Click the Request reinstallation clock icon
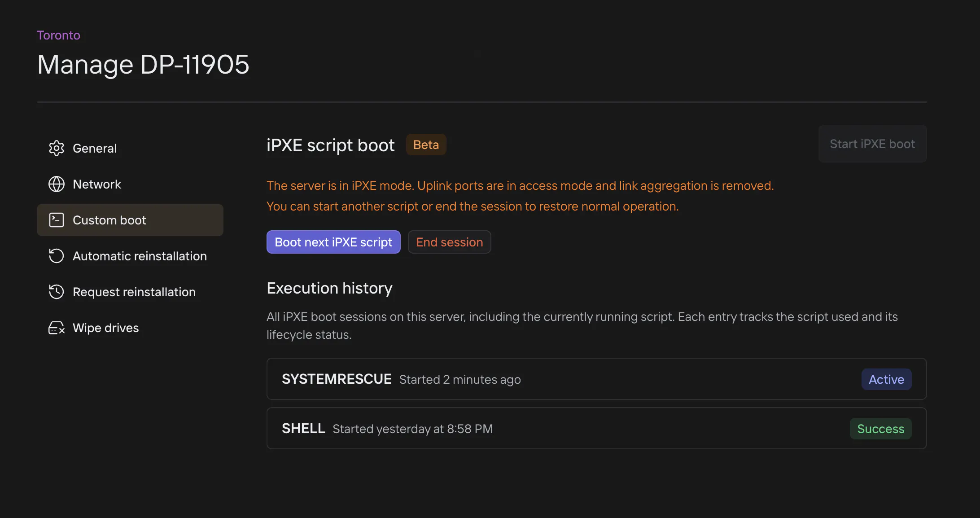The image size is (980, 518). (56, 292)
